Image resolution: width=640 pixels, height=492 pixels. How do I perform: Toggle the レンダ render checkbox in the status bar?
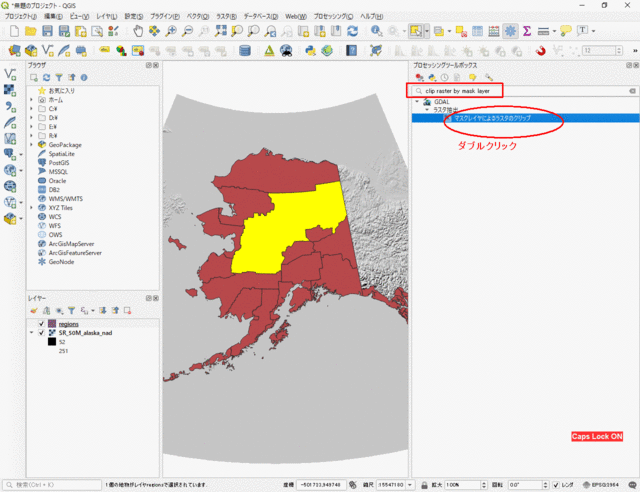[556, 484]
